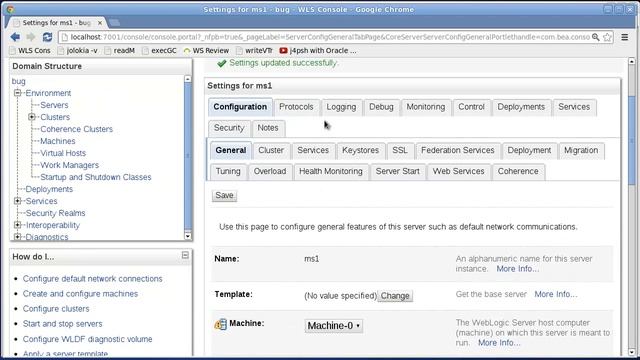This screenshot has height=360, width=640.
Task: Open the Keystores sub-tab
Action: click(x=360, y=150)
